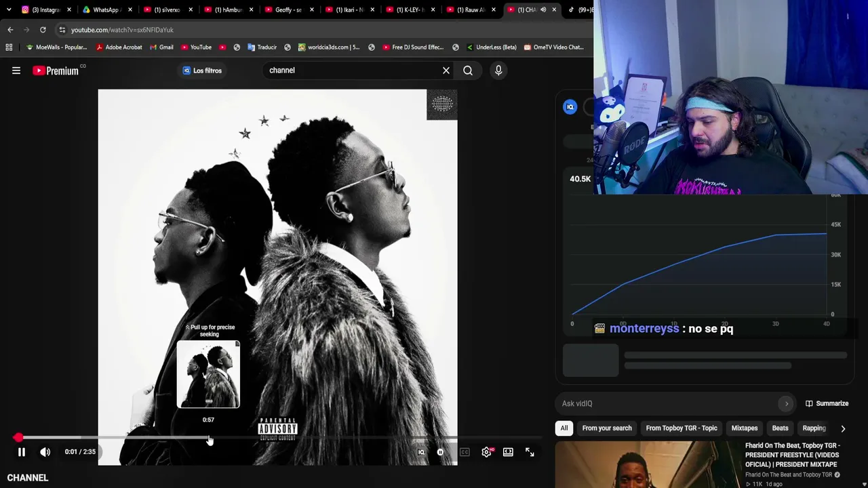Screen dimensions: 868x488
Task: Select the Beats chip
Action: pyautogui.click(x=781, y=428)
